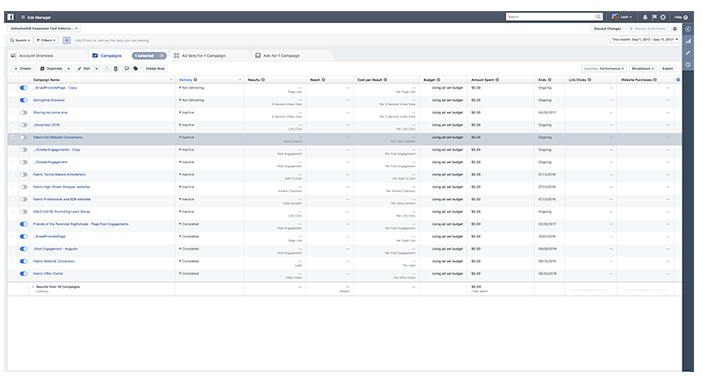Viewport: 703px width, 381px height.
Task: Click the Export button
Action: point(668,69)
